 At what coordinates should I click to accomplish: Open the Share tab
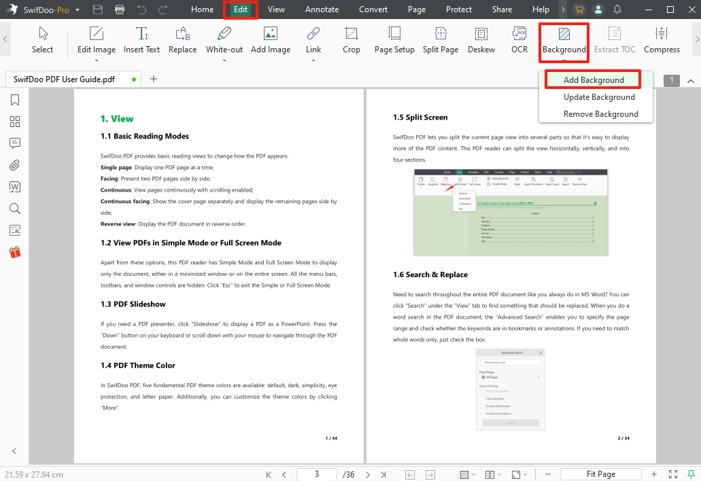502,9
